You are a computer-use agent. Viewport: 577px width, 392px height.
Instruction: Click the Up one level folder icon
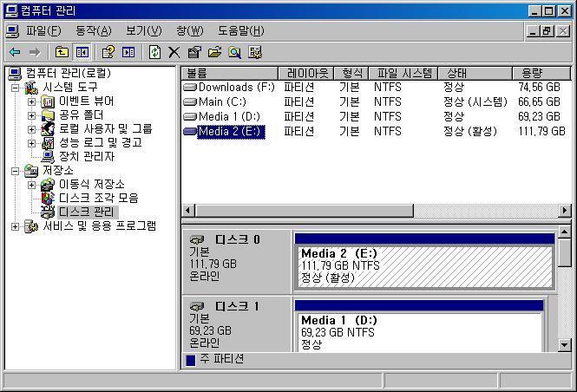click(62, 52)
